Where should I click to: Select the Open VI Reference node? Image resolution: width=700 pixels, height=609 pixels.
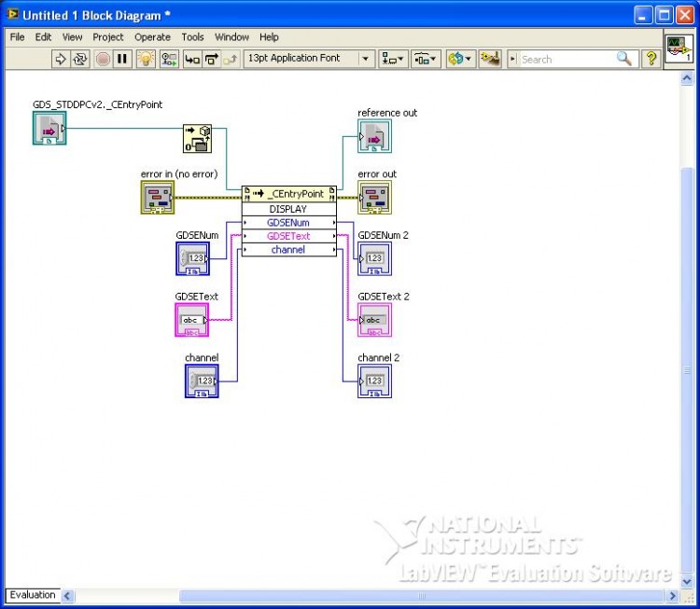[x=197, y=139]
